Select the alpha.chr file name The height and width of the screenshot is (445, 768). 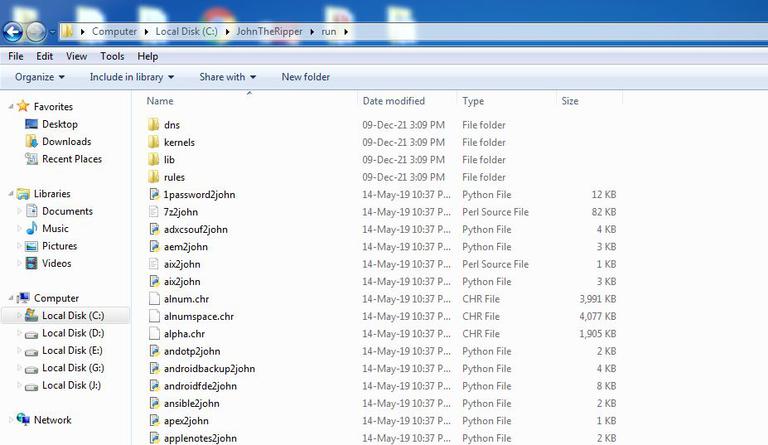pos(184,334)
